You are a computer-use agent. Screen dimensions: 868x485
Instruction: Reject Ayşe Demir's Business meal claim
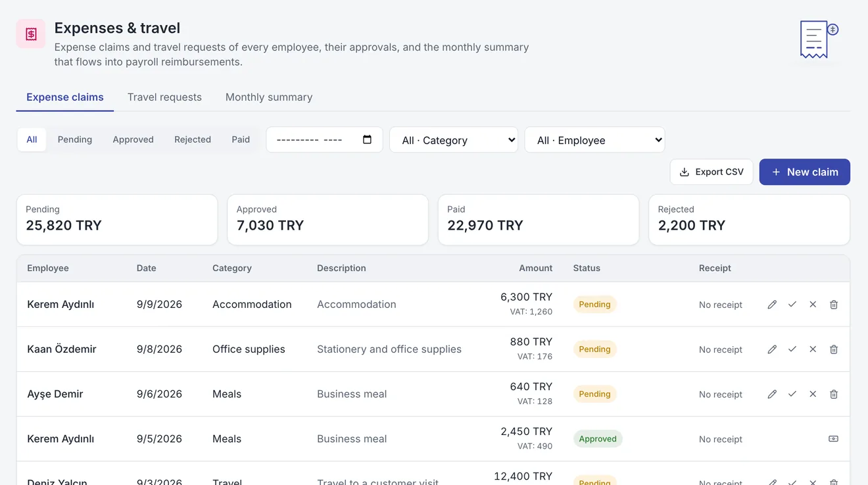813,394
